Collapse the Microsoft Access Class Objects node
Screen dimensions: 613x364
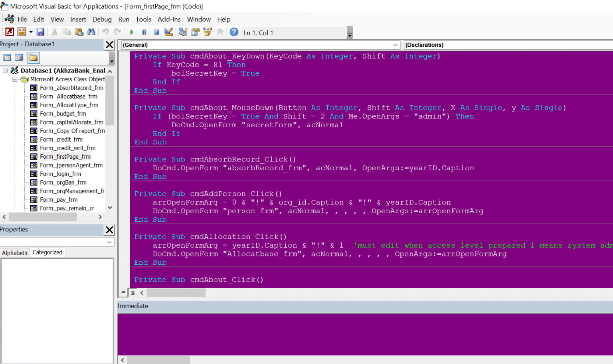[15, 79]
